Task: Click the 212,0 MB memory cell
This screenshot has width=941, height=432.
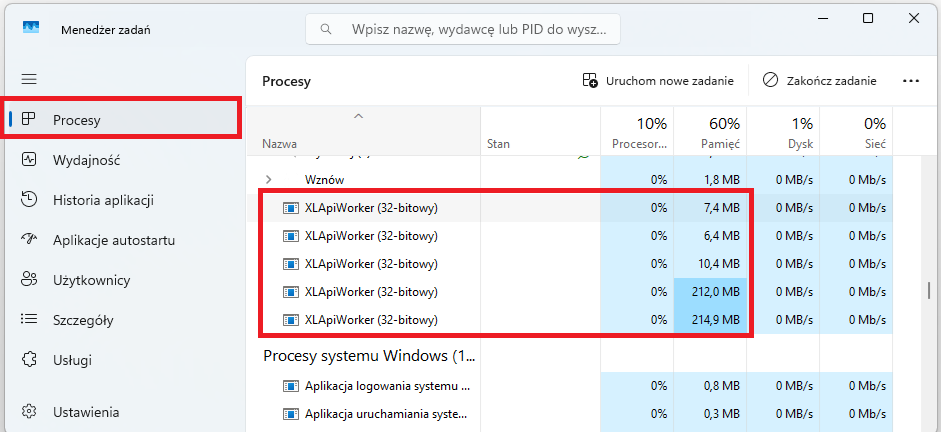Action: [711, 292]
